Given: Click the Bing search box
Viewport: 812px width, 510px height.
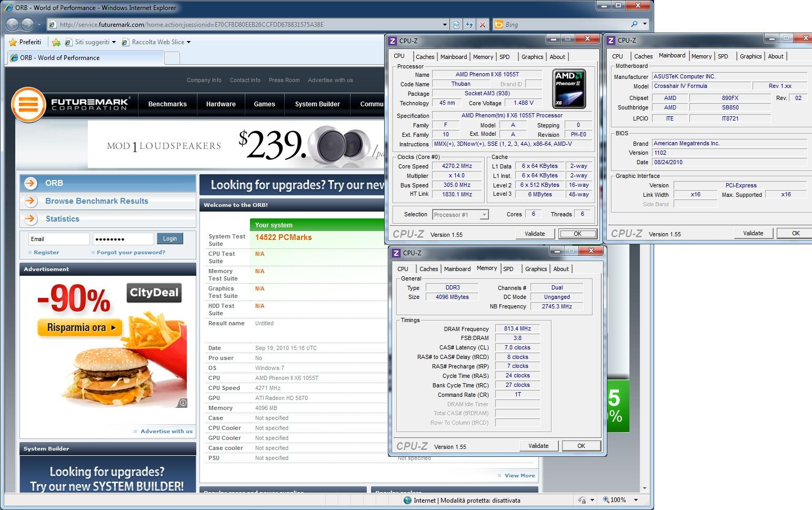Looking at the screenshot, I should point(565,24).
